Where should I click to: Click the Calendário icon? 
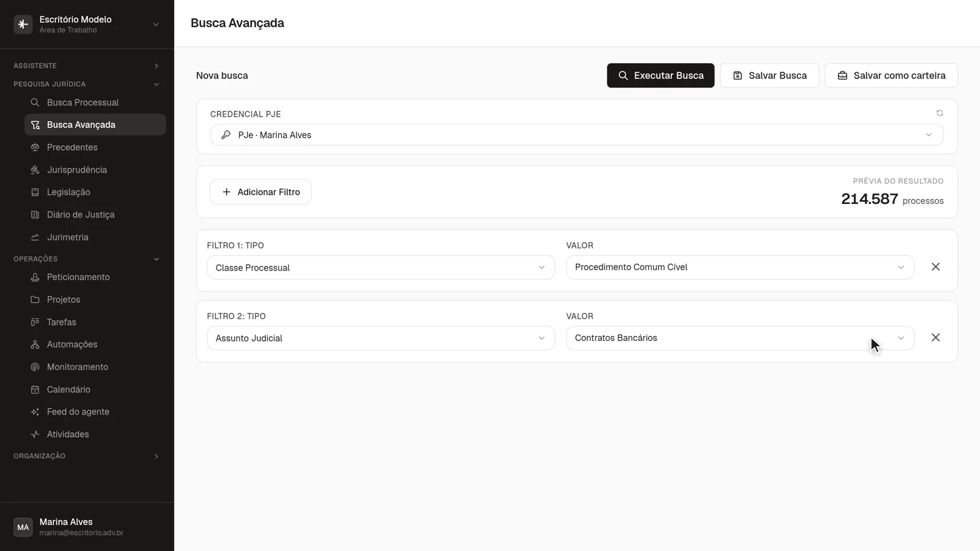(x=35, y=389)
